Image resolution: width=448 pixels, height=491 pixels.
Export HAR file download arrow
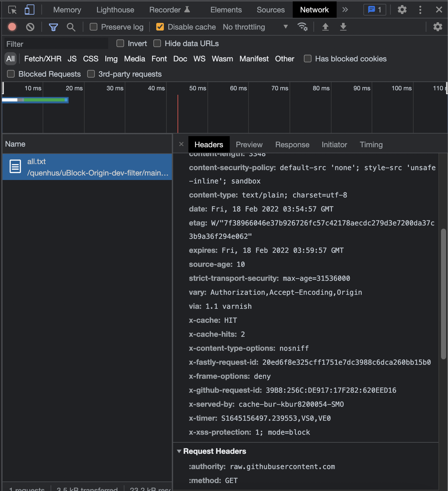343,27
